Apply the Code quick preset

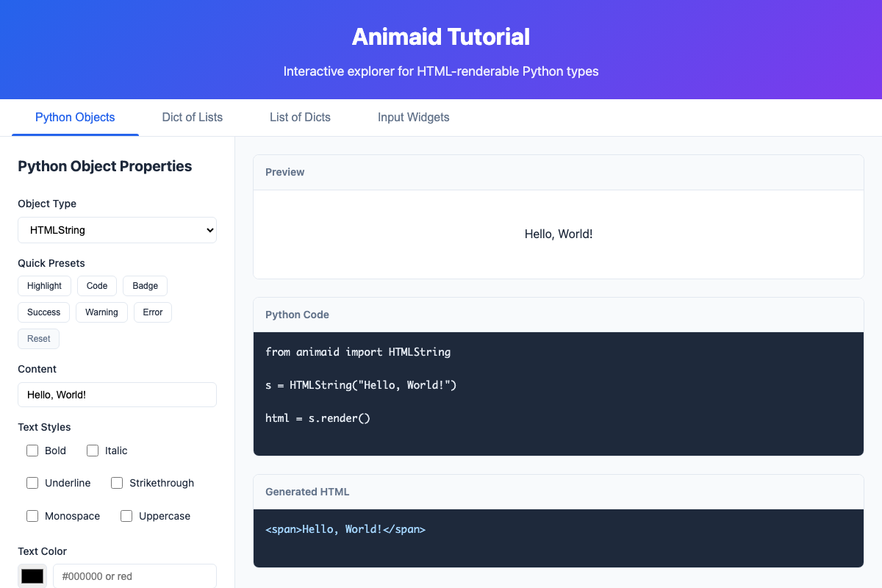tap(96, 285)
